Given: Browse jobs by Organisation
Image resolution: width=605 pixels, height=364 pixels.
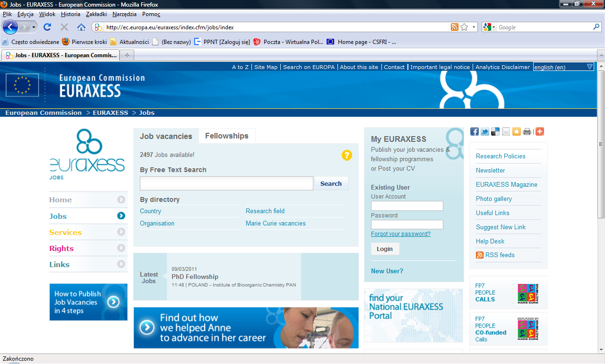Looking at the screenshot, I should pyautogui.click(x=157, y=223).
